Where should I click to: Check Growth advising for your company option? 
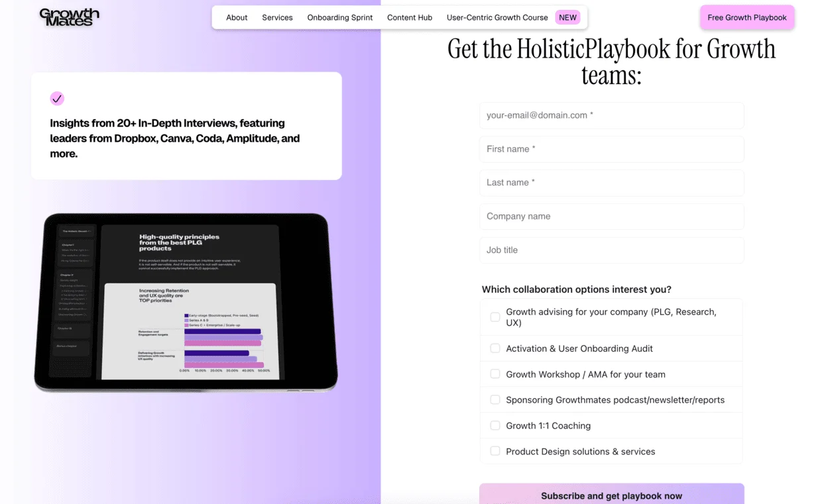(x=495, y=317)
